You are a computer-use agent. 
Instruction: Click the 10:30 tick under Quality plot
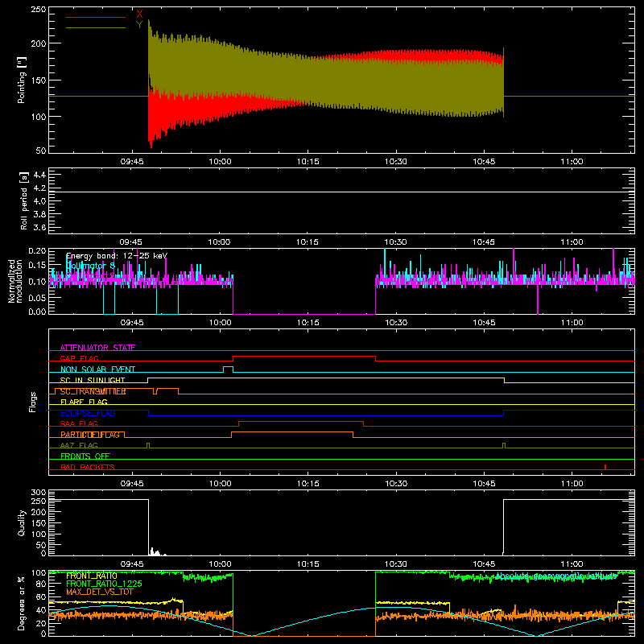tap(396, 564)
